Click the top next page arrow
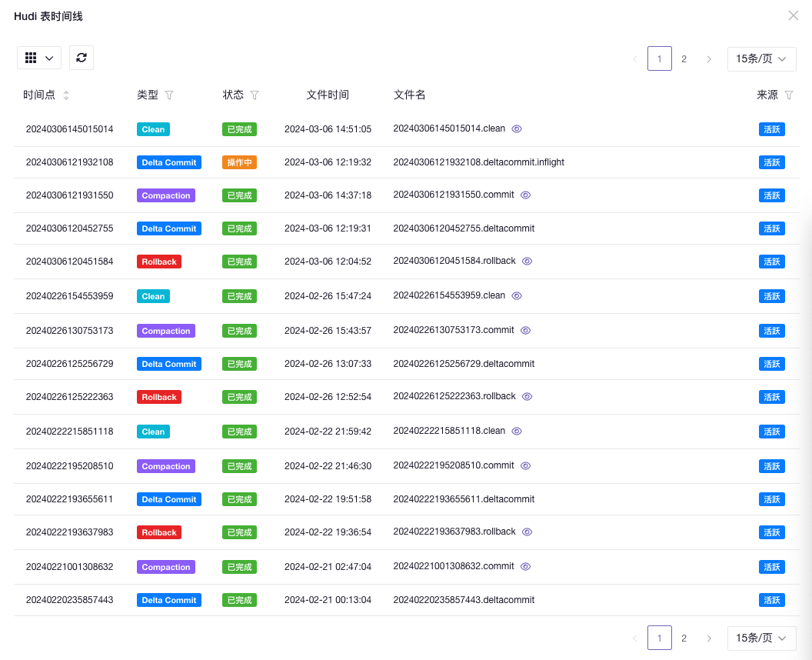The height and width of the screenshot is (660, 812). pos(709,59)
